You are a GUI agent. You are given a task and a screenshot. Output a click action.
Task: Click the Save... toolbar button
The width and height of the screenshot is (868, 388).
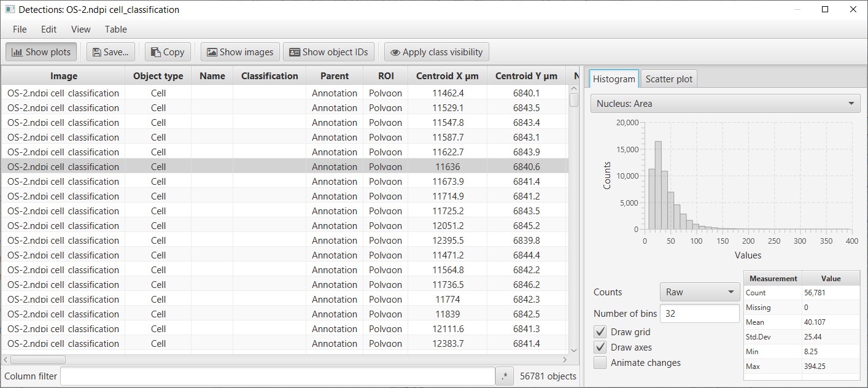coord(110,52)
